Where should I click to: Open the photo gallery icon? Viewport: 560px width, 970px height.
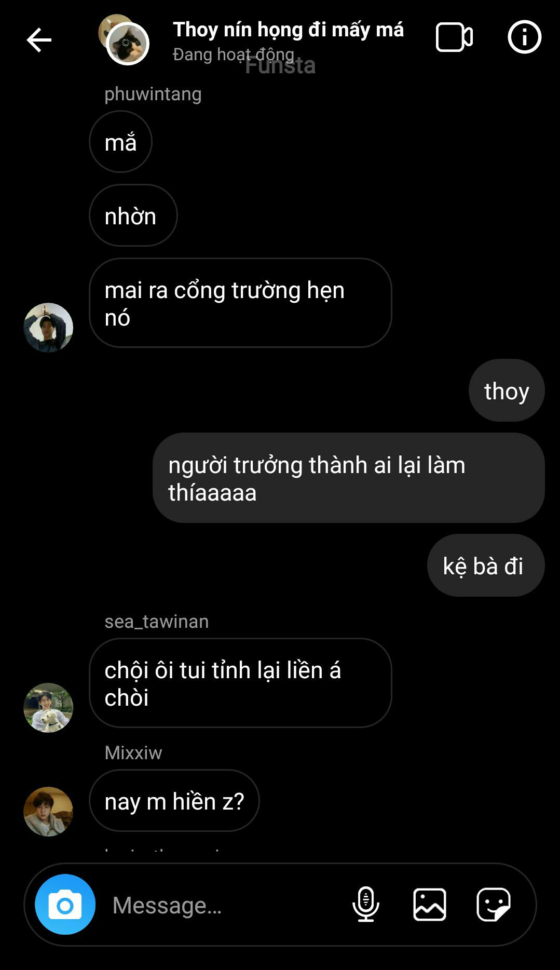tap(430, 904)
